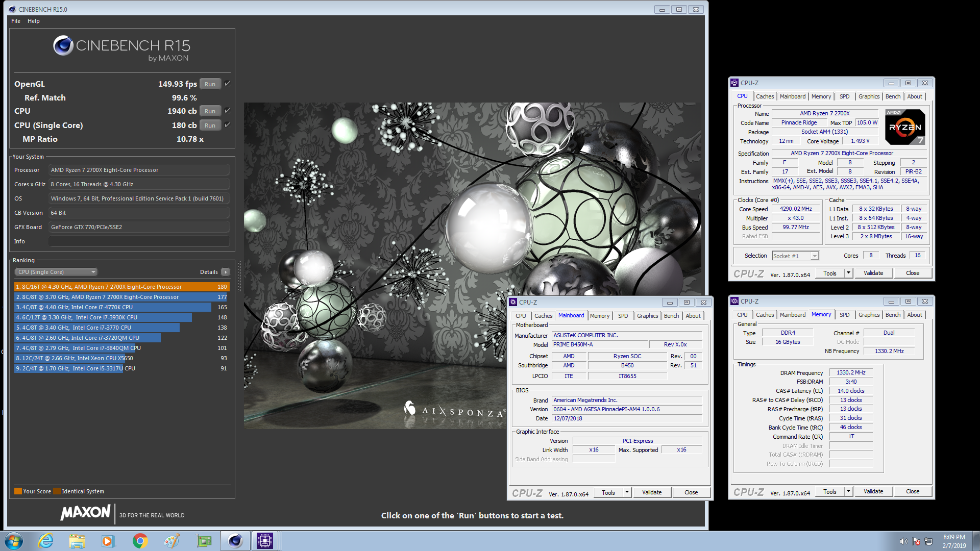
Task: Open the green chip icon in taskbar
Action: [x=204, y=541]
